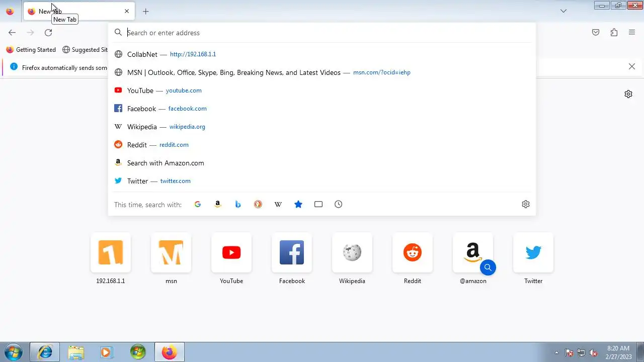Open the Extensions puzzle icon

point(614,33)
